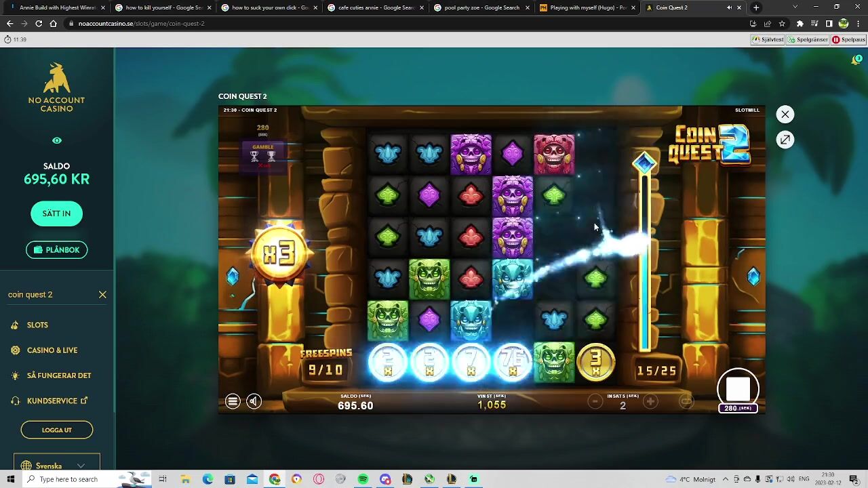Viewport: 868px width, 488px height.
Task: Clear the coin quest 2 search field
Action: [102, 295]
